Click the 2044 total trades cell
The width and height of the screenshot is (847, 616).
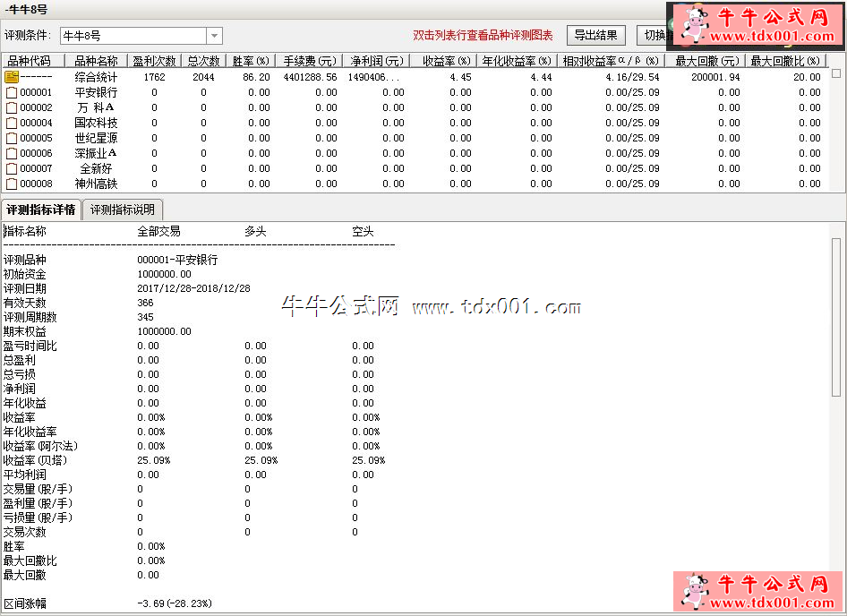point(203,77)
